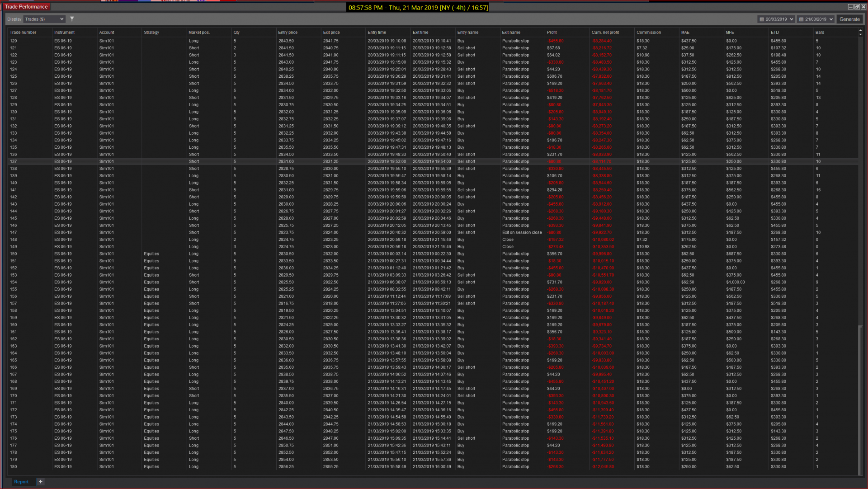Sort by Trade number column header
The width and height of the screenshot is (868, 489).
(x=23, y=33)
